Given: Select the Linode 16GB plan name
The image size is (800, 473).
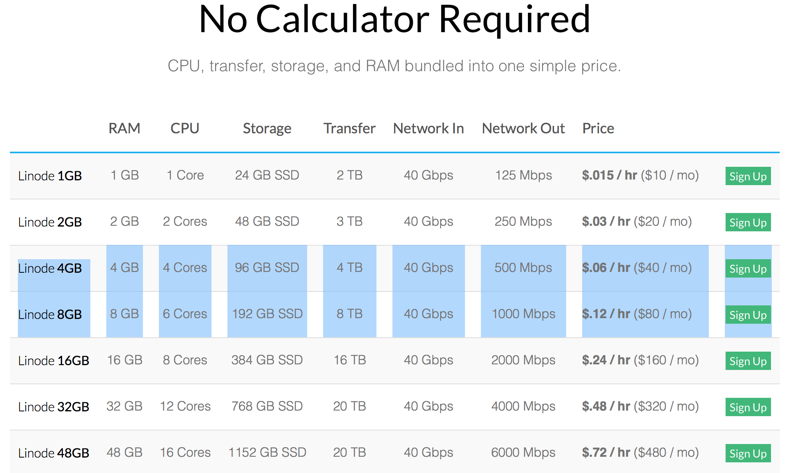Looking at the screenshot, I should [x=54, y=361].
